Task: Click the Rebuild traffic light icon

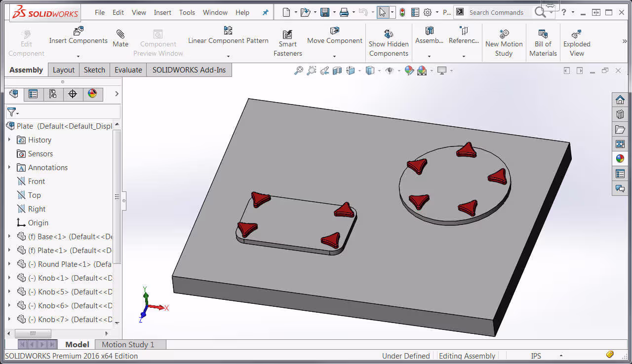Action: 402,12
